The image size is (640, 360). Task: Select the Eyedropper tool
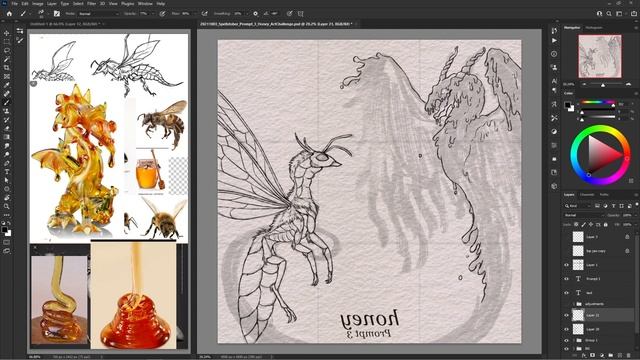7,85
